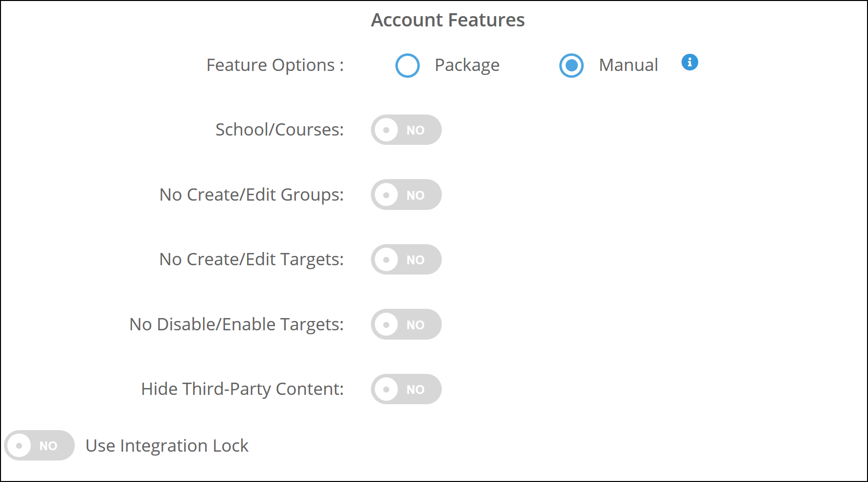
Task: Click the Manual option label text
Action: point(628,65)
